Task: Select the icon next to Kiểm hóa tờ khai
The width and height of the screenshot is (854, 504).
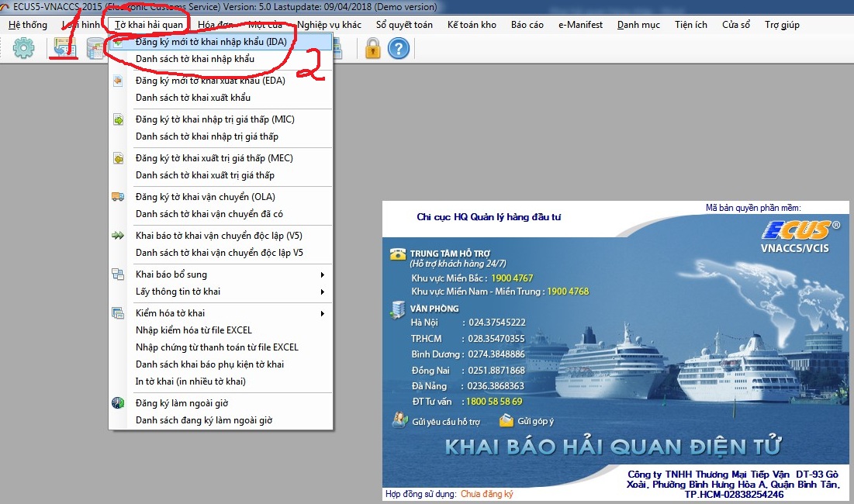Action: [119, 312]
